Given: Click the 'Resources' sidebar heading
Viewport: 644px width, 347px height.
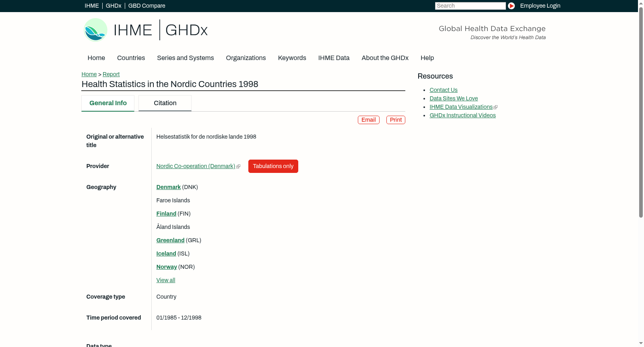Looking at the screenshot, I should pyautogui.click(x=435, y=76).
